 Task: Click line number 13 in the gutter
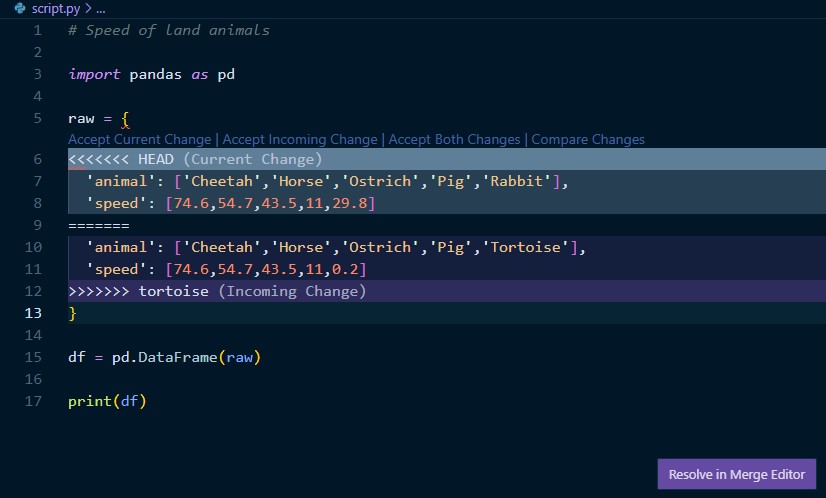click(x=35, y=314)
